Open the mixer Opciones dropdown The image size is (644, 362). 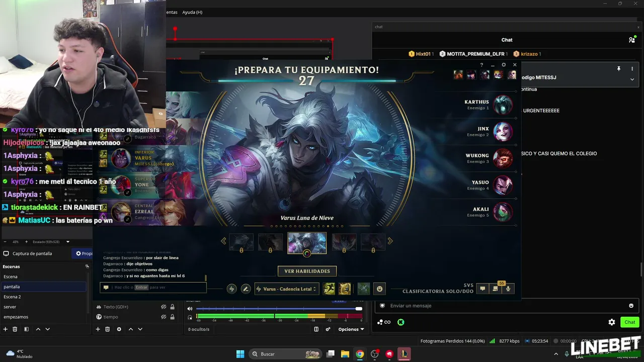click(x=351, y=329)
